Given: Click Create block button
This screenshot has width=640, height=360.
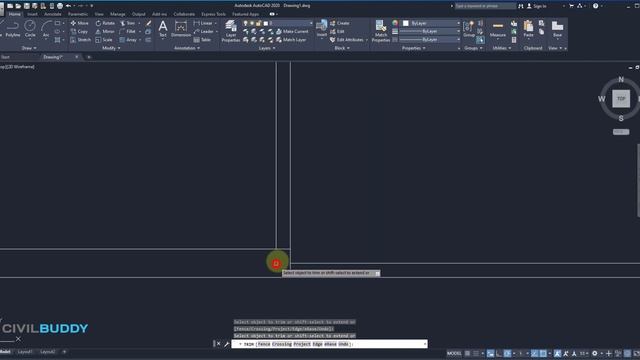Looking at the screenshot, I should click(x=340, y=23).
